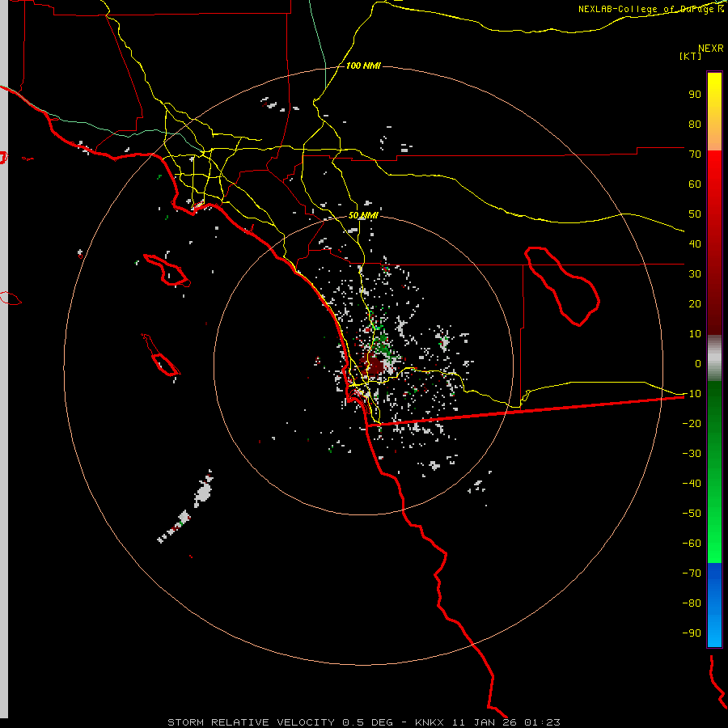This screenshot has width=728, height=728.
Task: Click the -60 scale label
Action: tap(692, 544)
